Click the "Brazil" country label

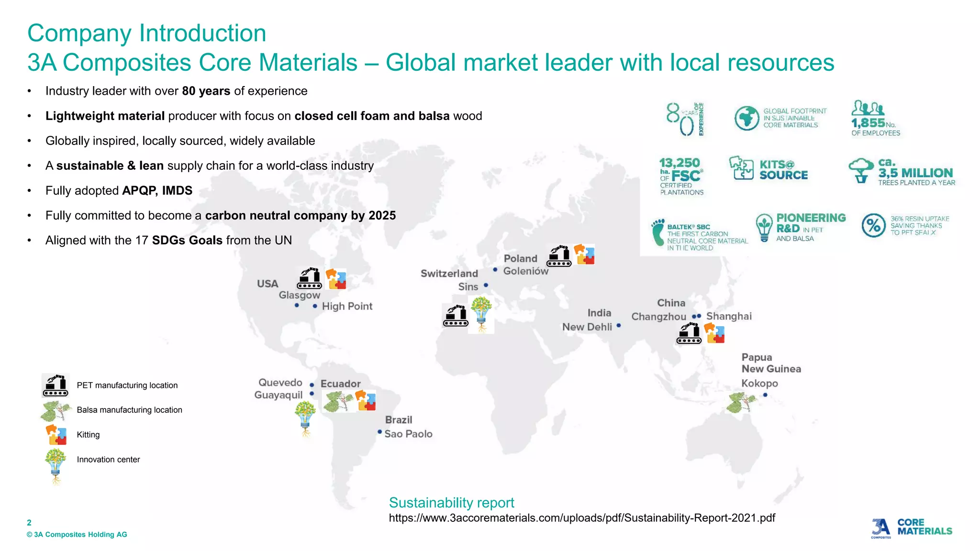399,420
